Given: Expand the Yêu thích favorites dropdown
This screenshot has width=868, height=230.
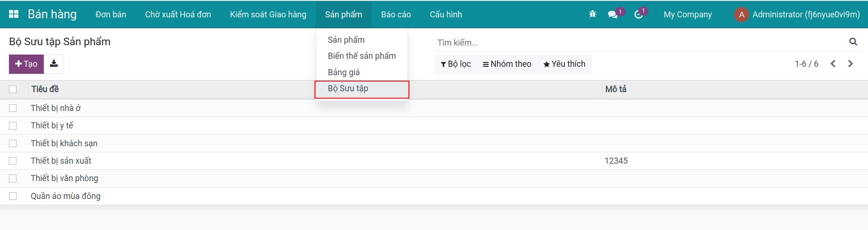Looking at the screenshot, I should pyautogui.click(x=564, y=64).
